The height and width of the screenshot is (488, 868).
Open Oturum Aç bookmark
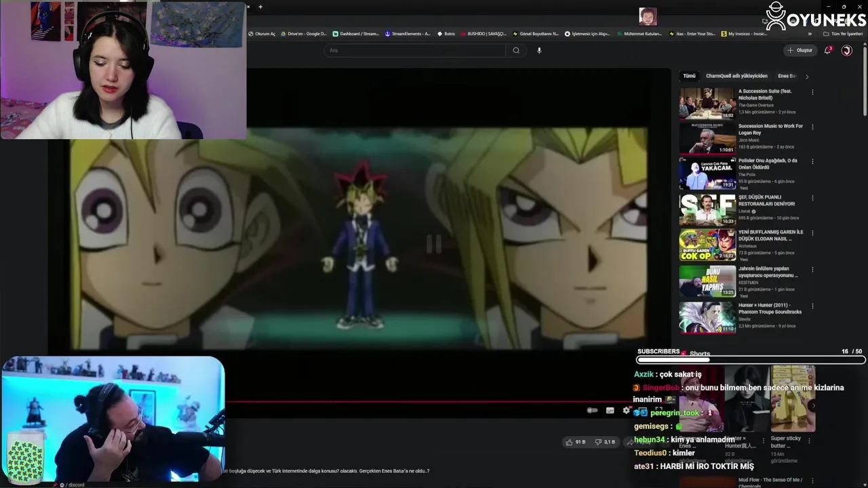tap(262, 33)
